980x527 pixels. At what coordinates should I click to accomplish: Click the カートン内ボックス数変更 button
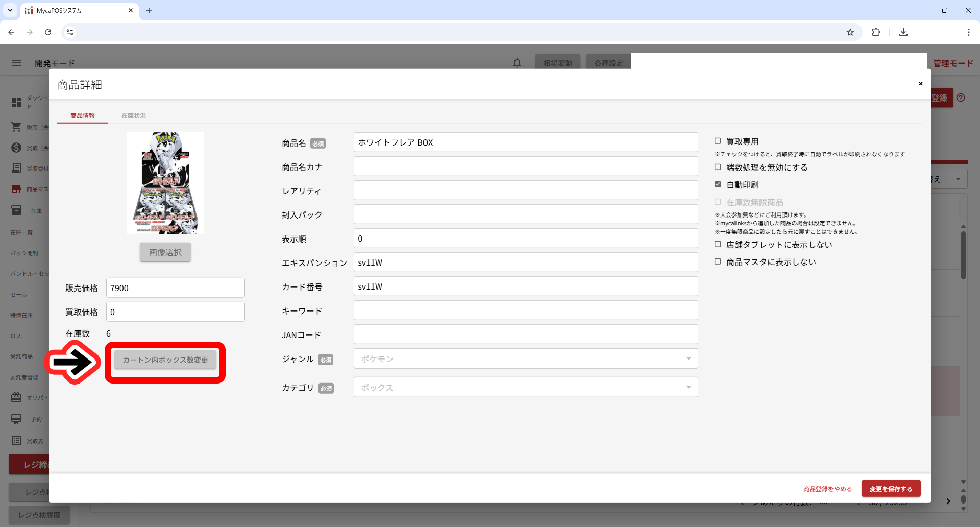click(x=165, y=360)
